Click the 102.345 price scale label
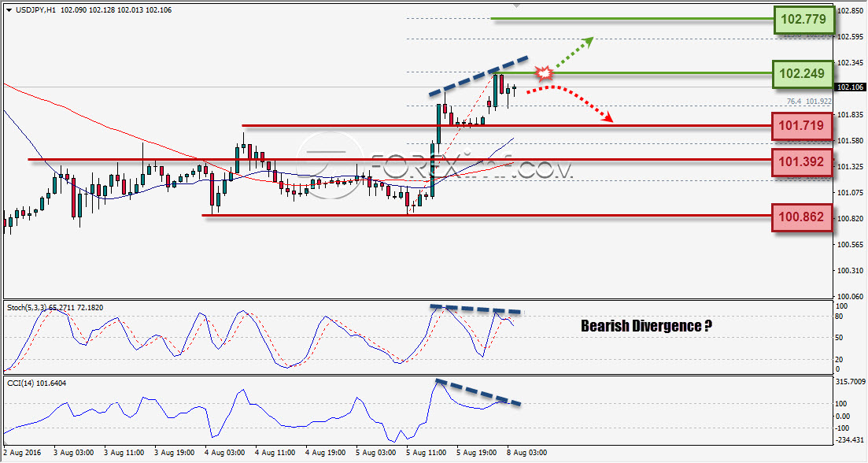Image resolution: width=868 pixels, height=463 pixels. pyautogui.click(x=851, y=62)
